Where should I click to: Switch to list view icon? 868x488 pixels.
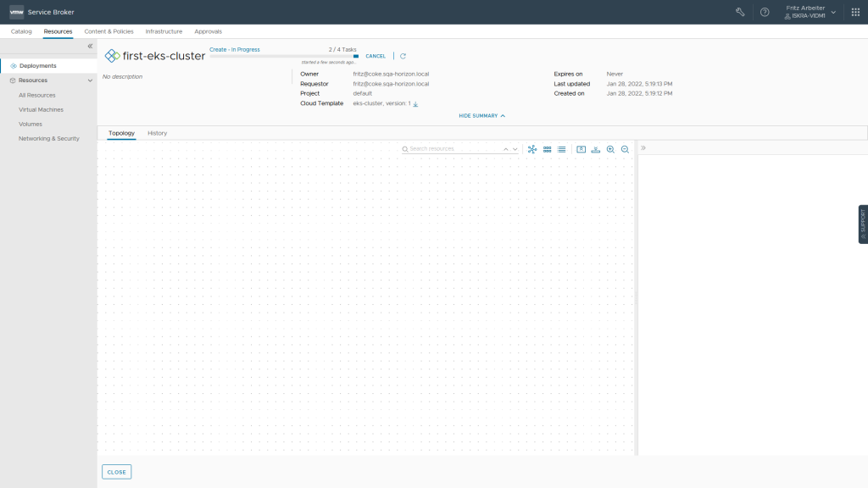tap(561, 149)
